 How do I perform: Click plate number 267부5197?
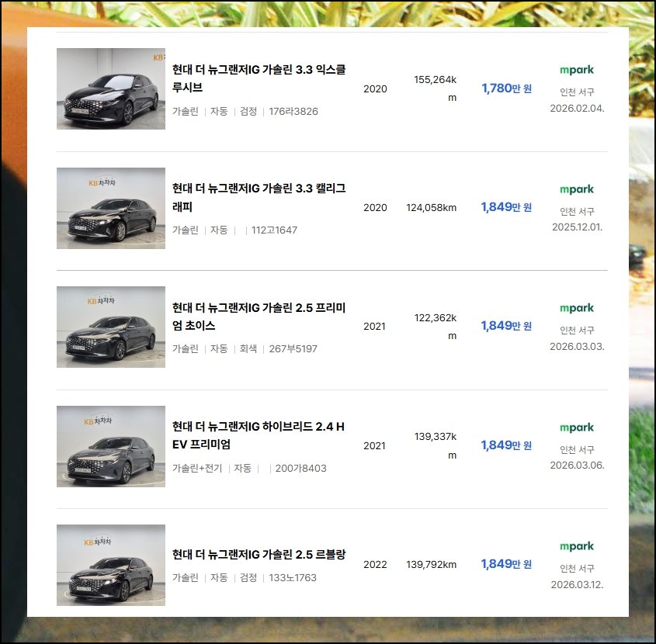pos(293,349)
